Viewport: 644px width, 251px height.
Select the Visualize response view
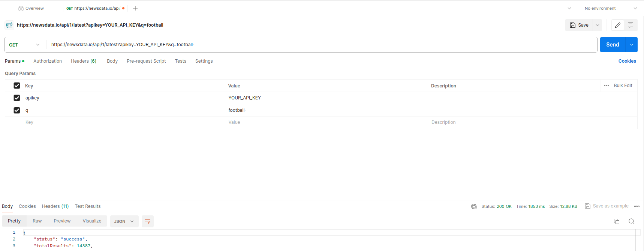click(x=92, y=221)
